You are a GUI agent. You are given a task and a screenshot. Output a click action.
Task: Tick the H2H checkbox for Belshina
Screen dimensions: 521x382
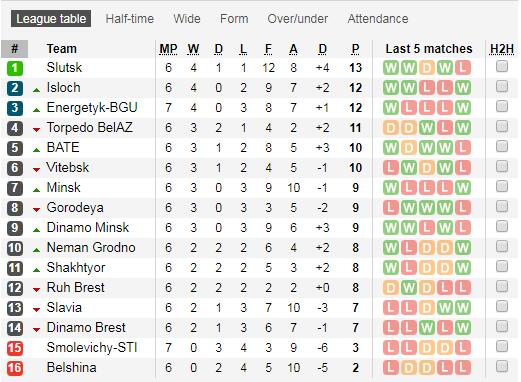[502, 366]
